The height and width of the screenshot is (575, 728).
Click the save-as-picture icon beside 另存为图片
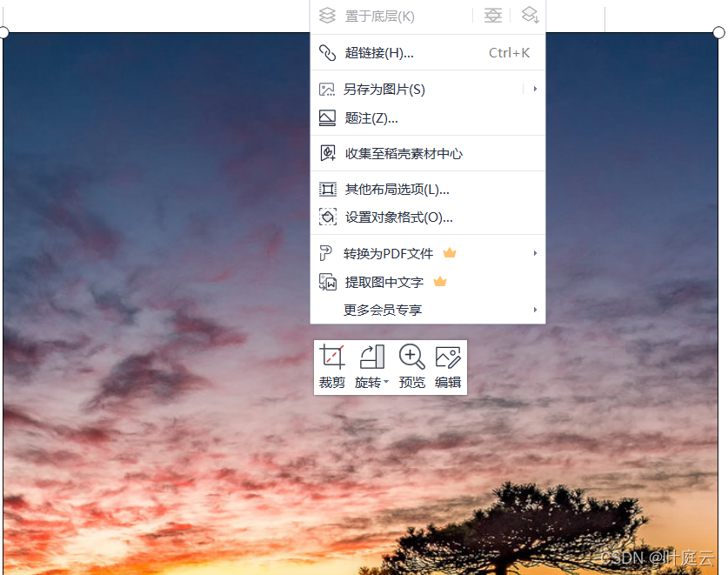click(327, 89)
